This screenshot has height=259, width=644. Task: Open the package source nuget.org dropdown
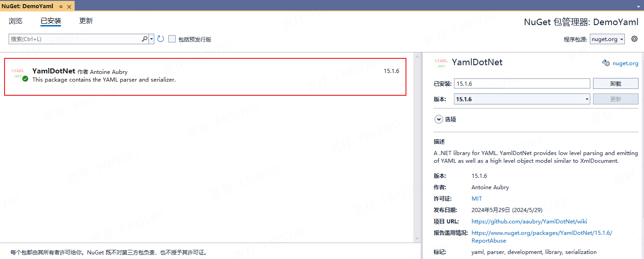(x=607, y=39)
